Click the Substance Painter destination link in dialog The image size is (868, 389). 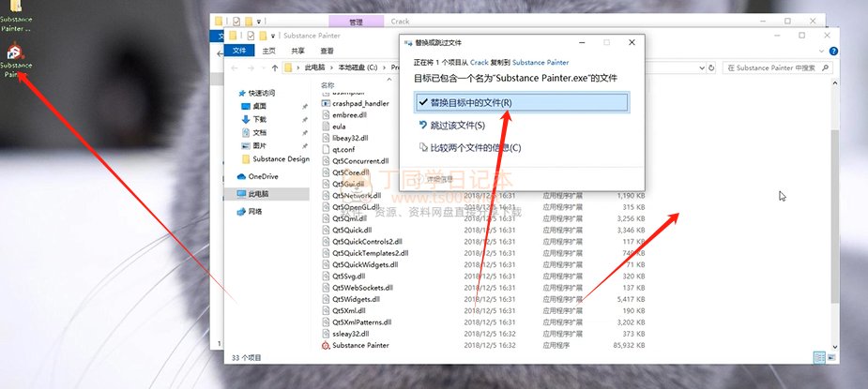pyautogui.click(x=541, y=63)
